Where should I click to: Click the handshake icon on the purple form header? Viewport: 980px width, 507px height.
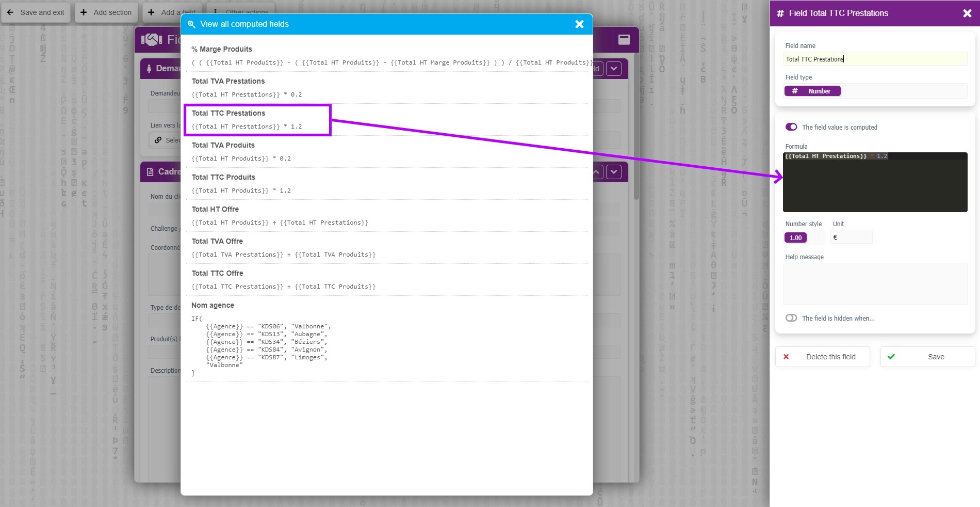pos(150,39)
